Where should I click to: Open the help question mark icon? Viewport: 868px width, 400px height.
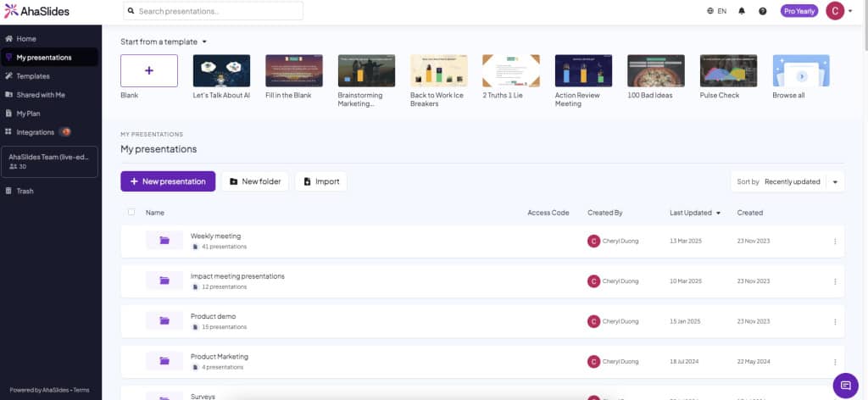763,10
